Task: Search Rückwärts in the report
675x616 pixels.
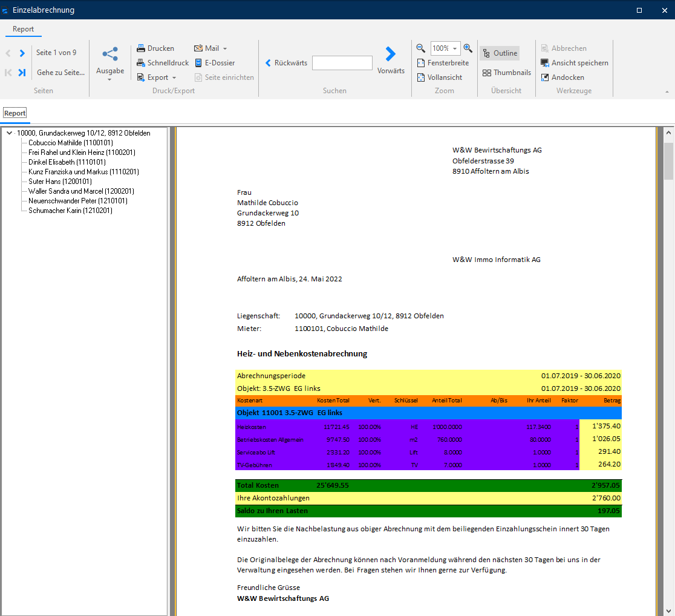Action: tap(286, 63)
